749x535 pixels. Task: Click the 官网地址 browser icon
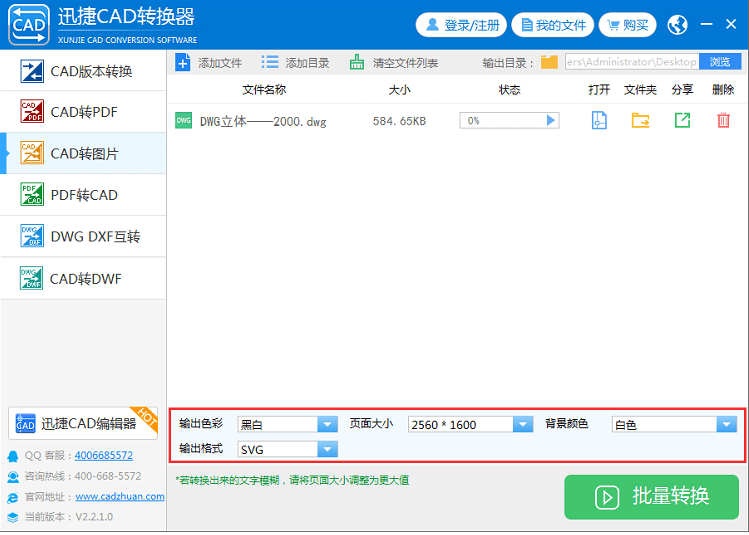(x=13, y=498)
